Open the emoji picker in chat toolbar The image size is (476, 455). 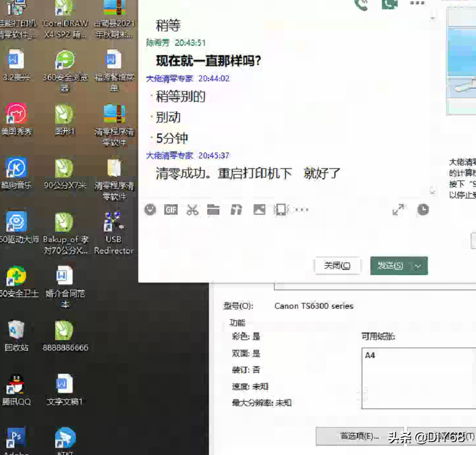(150, 210)
